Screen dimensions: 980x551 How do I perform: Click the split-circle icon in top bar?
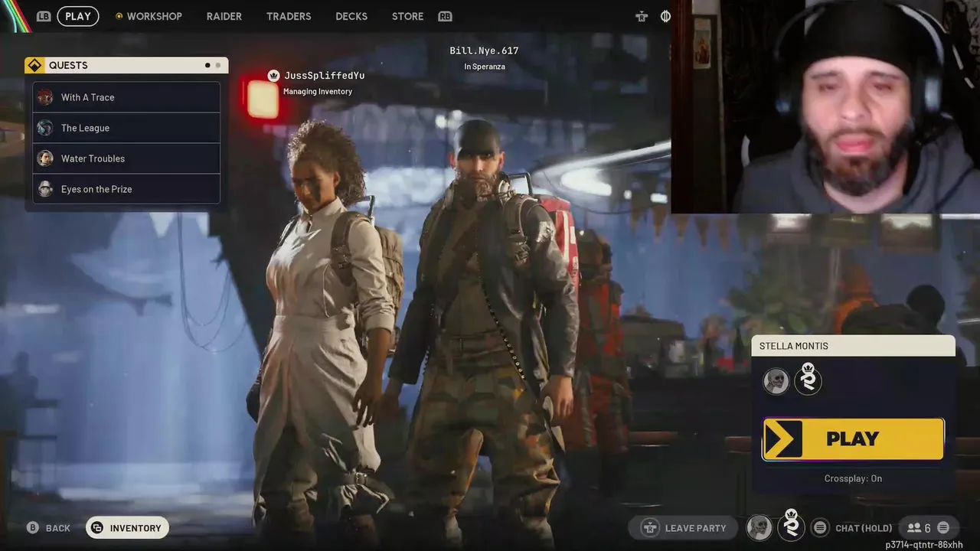click(665, 16)
